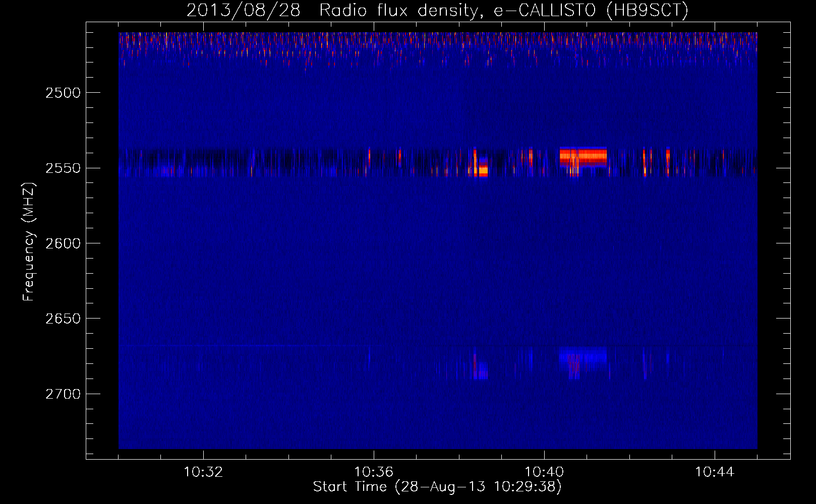
Task: Click the 2550 frequency tick label
Action: tap(63, 168)
